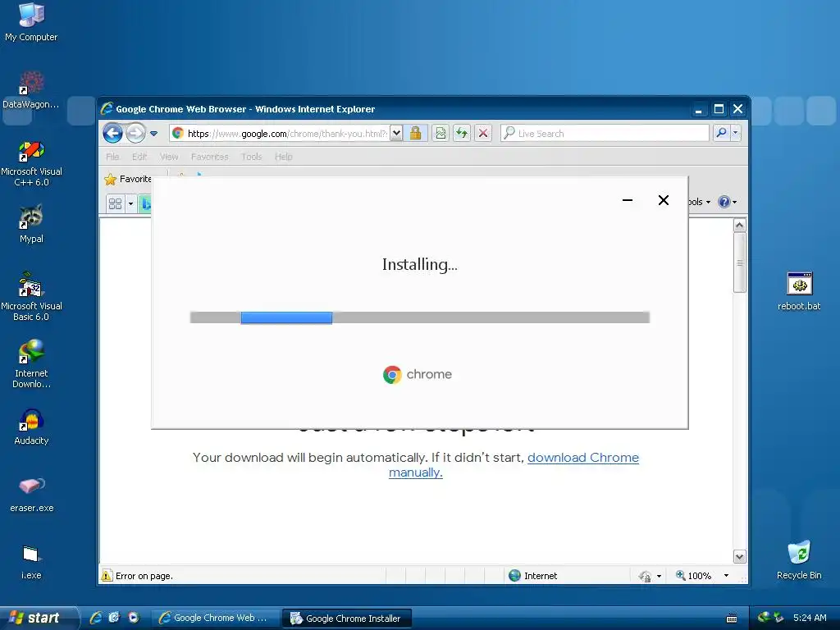Click the address bar URL field
The height and width of the screenshot is (630, 840).
point(280,134)
